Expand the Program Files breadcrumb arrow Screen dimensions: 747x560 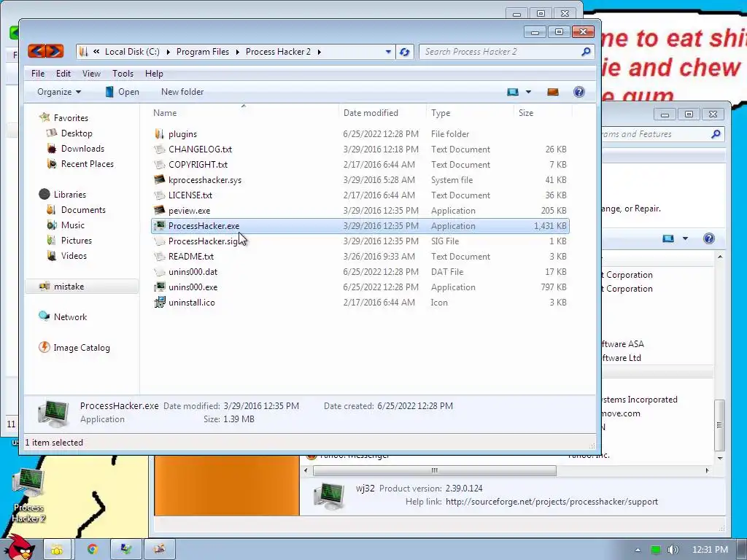pos(237,52)
